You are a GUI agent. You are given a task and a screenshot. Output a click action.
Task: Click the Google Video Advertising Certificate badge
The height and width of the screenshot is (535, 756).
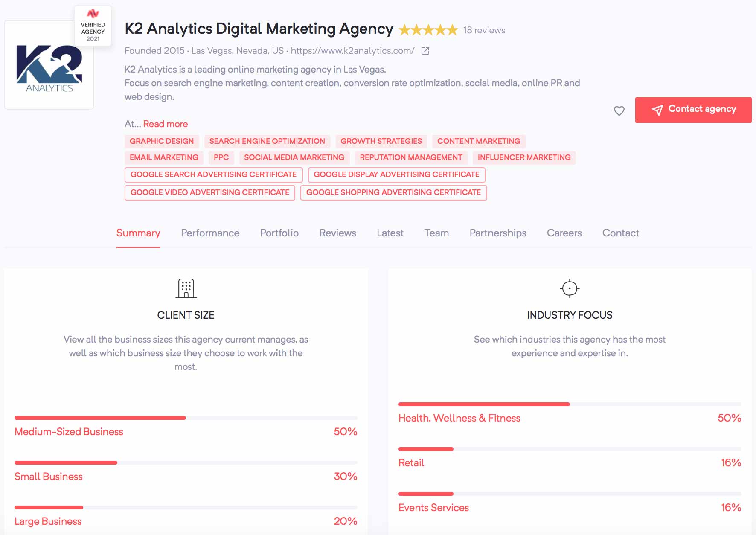[x=210, y=192]
